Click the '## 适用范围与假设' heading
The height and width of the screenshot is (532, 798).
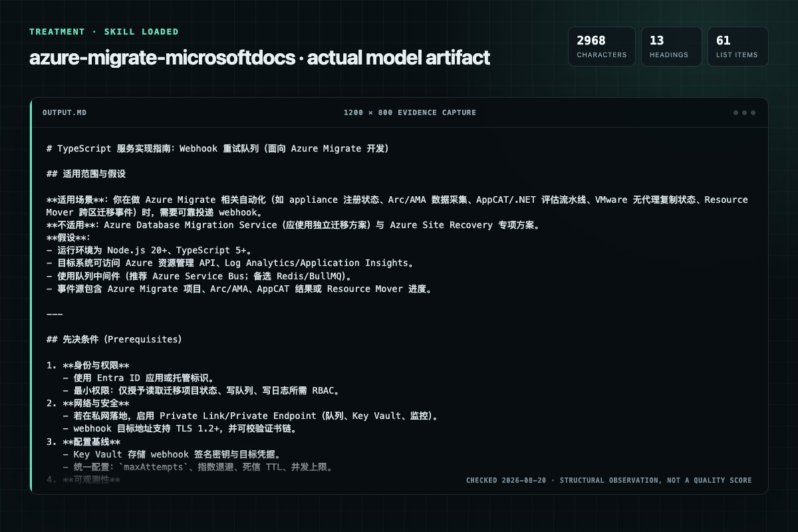[x=86, y=174]
